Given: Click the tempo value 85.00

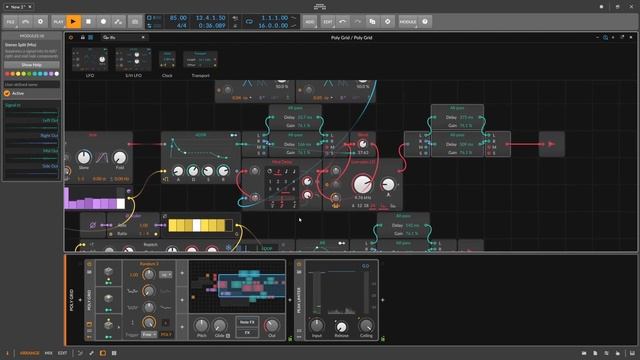Looking at the screenshot, I should point(178,18).
